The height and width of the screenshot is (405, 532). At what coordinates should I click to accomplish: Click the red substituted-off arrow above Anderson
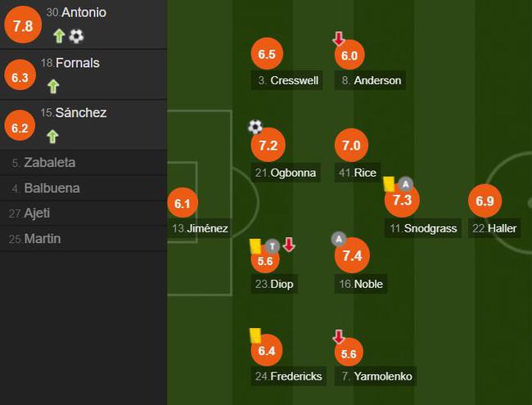click(339, 38)
